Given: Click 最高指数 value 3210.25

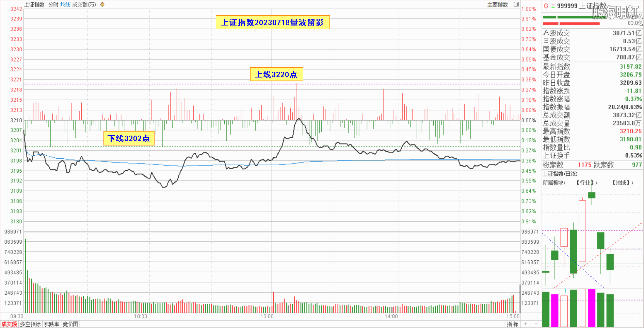Looking at the screenshot, I should point(630,131).
